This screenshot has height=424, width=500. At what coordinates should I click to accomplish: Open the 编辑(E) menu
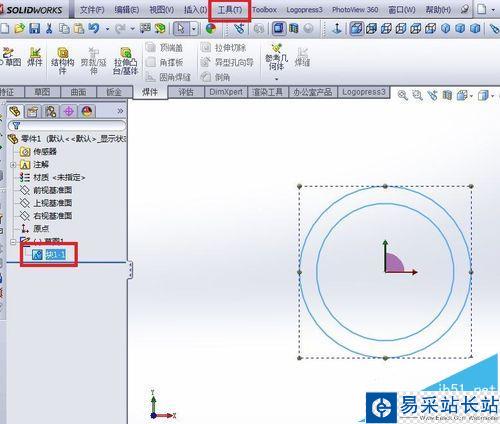[x=127, y=10]
